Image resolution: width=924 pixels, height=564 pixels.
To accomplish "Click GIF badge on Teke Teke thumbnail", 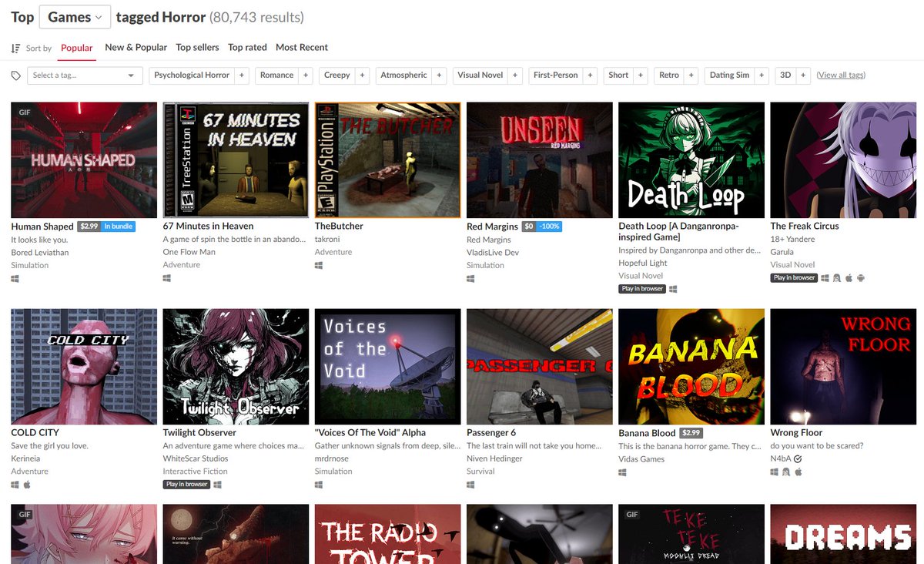I will [x=631, y=515].
